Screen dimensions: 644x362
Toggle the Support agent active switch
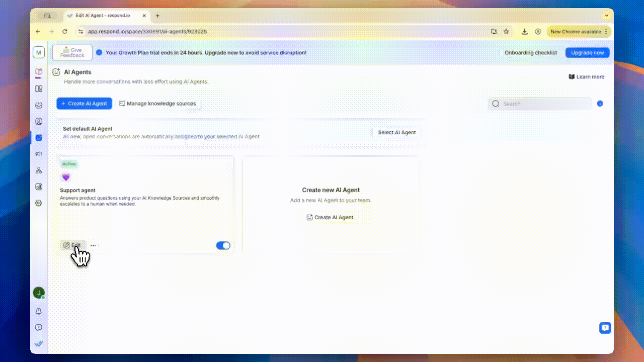[223, 245]
